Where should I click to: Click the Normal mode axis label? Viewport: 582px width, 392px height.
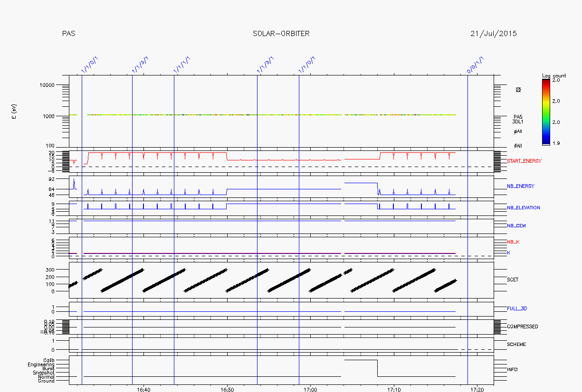[47, 377]
